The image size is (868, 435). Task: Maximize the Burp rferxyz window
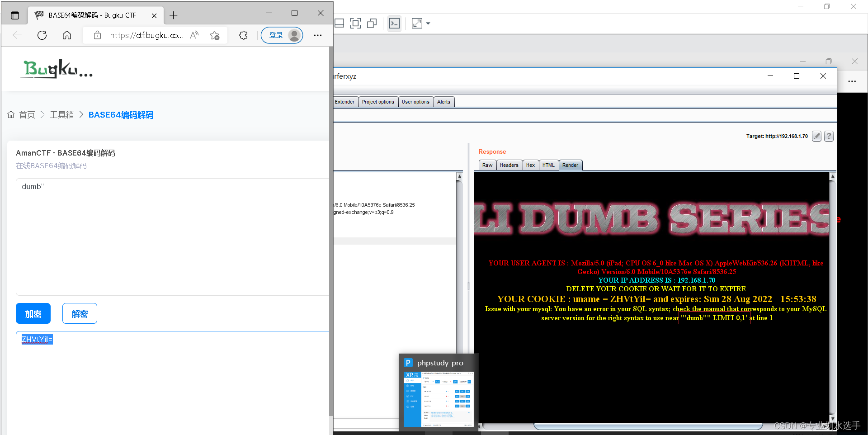coord(797,76)
